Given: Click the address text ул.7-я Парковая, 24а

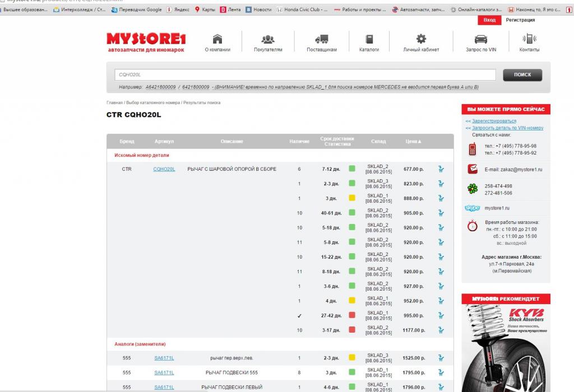Looking at the screenshot, I should tap(511, 264).
